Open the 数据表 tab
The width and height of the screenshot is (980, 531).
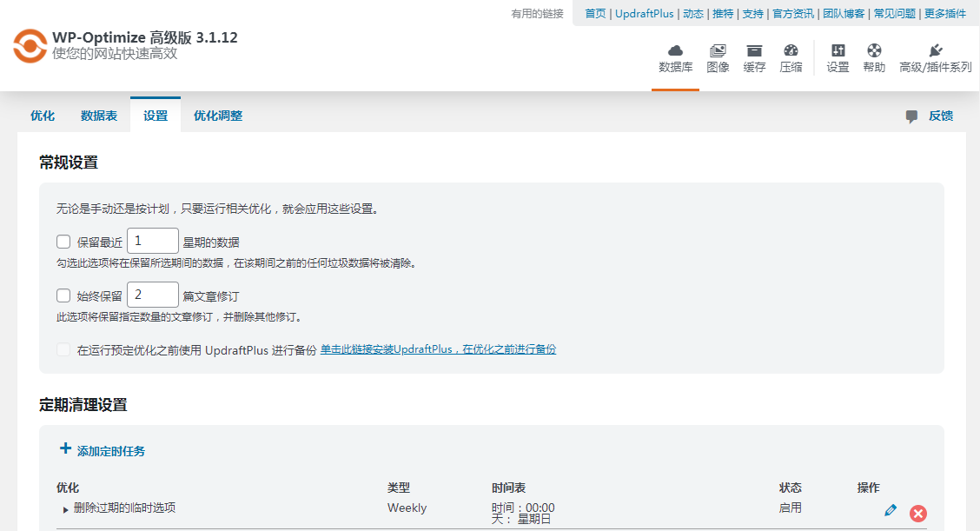coord(97,115)
